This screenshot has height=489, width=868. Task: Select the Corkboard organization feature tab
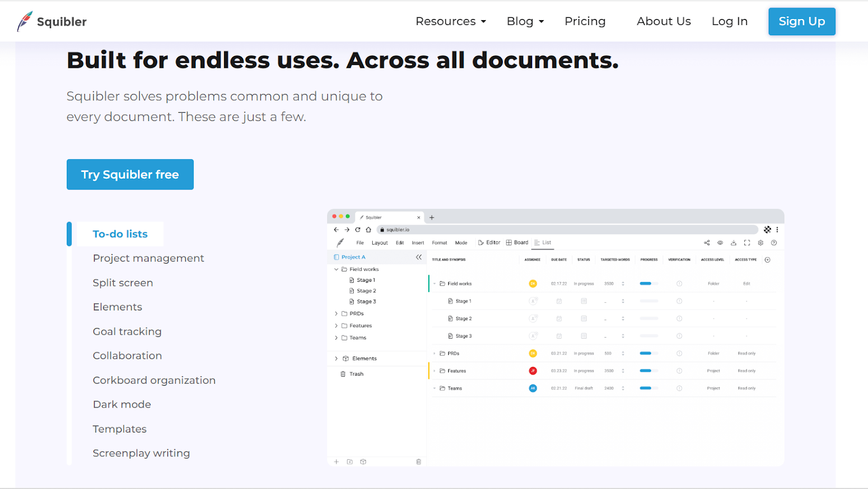click(154, 380)
